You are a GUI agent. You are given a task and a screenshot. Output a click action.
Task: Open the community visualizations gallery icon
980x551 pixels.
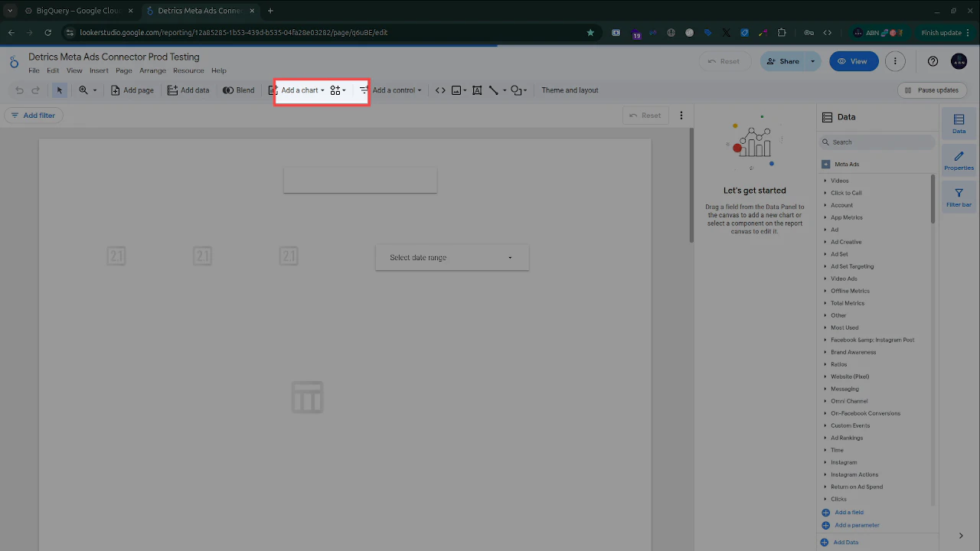pos(335,90)
